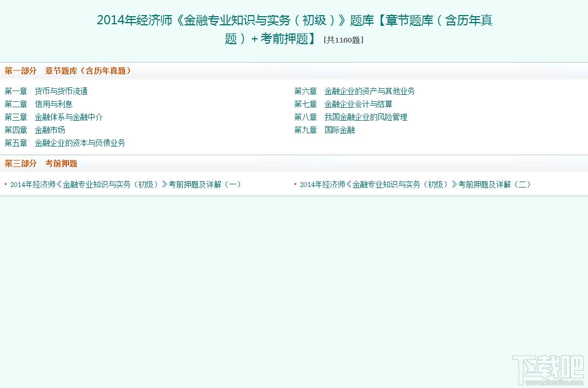
Task: Open 第六章 金融企业的资产与其他业务
Action: 354,91
